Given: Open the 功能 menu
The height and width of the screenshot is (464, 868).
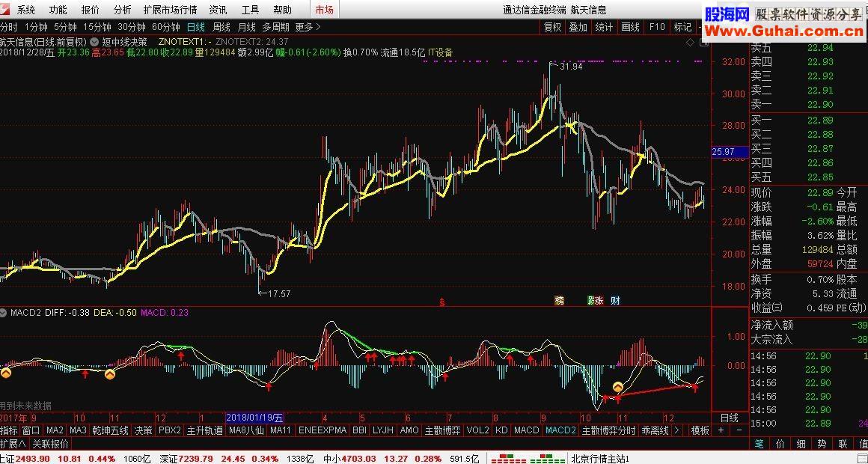Looking at the screenshot, I should pyautogui.click(x=58, y=10).
